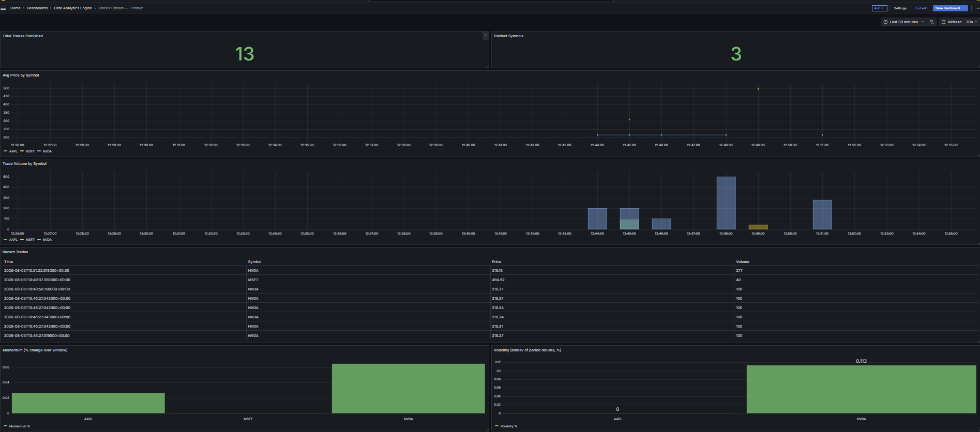
Task: Click the NVDA bar in Volatility chart
Action: coord(861,390)
